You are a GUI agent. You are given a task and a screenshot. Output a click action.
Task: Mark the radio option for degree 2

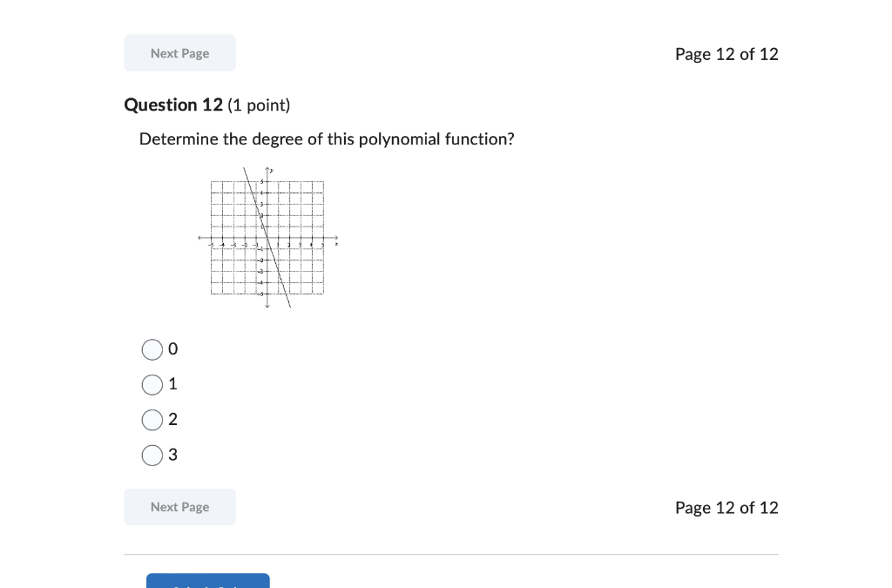coord(152,420)
